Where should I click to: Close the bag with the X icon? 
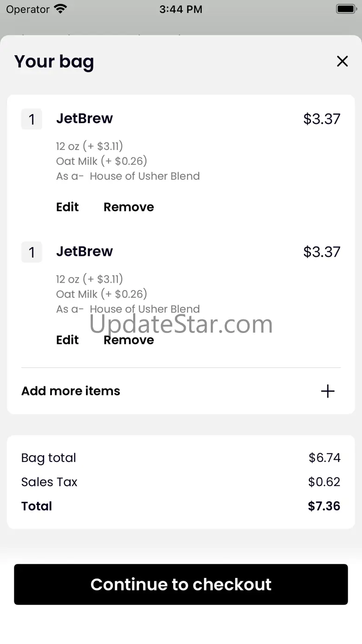[342, 61]
